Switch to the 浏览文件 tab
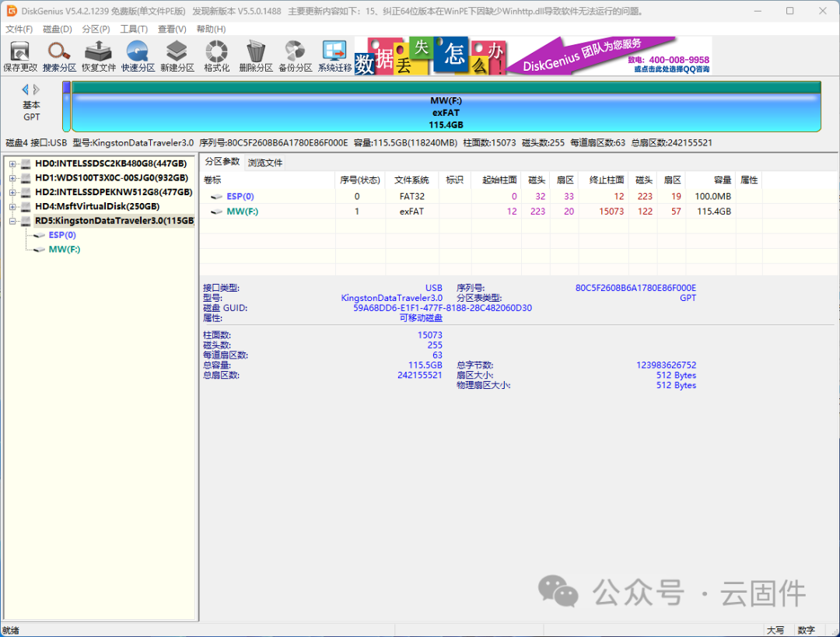840x637 pixels. [x=265, y=163]
